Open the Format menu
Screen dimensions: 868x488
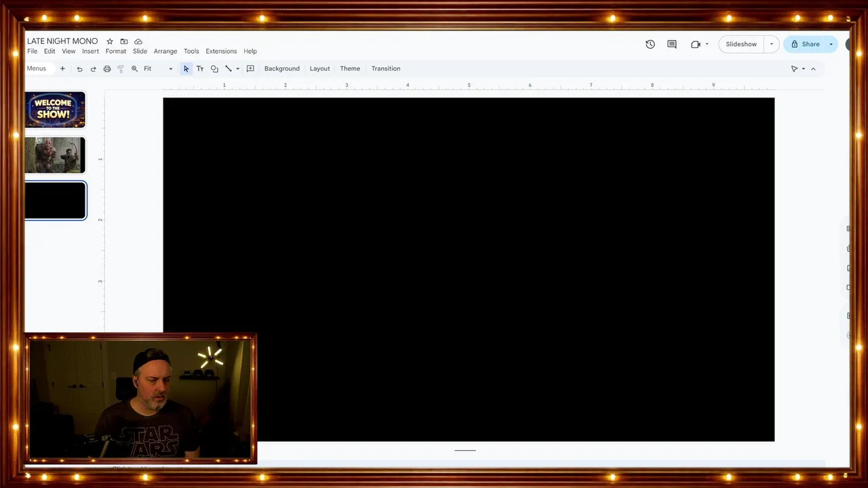pos(116,52)
